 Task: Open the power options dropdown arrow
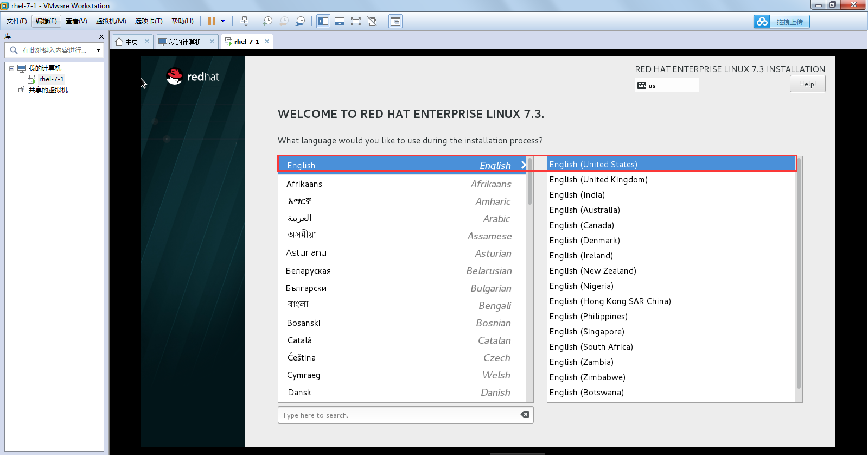[x=223, y=21]
